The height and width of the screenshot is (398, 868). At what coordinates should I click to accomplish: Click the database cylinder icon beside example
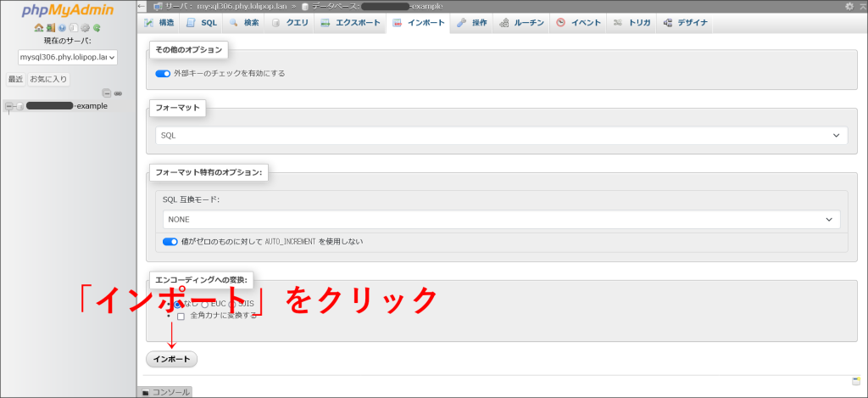click(x=20, y=106)
